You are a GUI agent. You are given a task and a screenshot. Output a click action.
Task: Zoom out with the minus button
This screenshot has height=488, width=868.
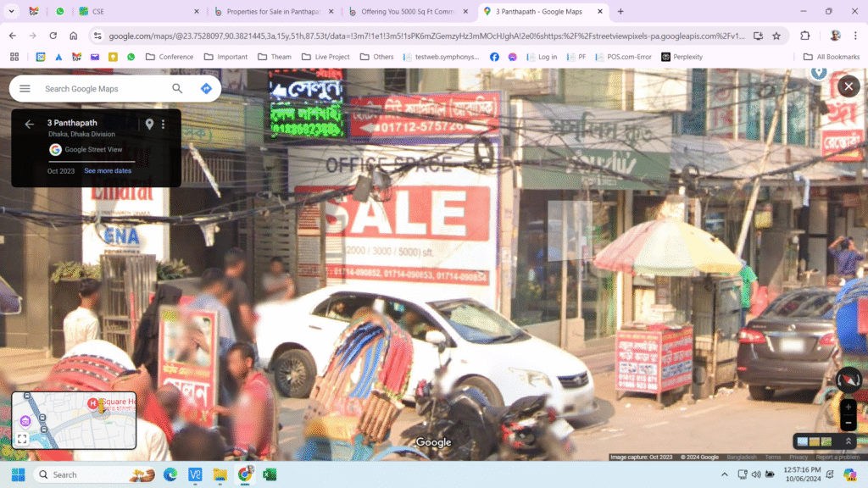click(848, 423)
